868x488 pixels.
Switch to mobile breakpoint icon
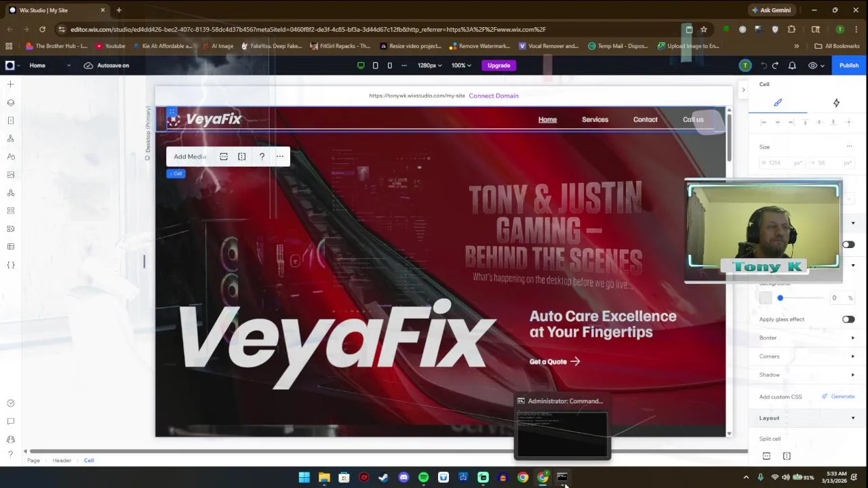[x=389, y=65]
